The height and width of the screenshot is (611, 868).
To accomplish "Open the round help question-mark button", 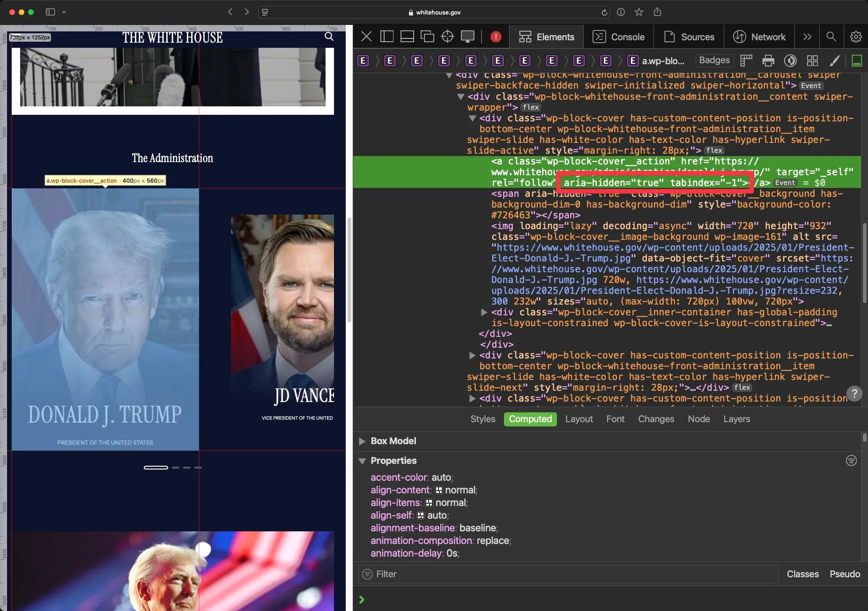I will click(x=854, y=393).
